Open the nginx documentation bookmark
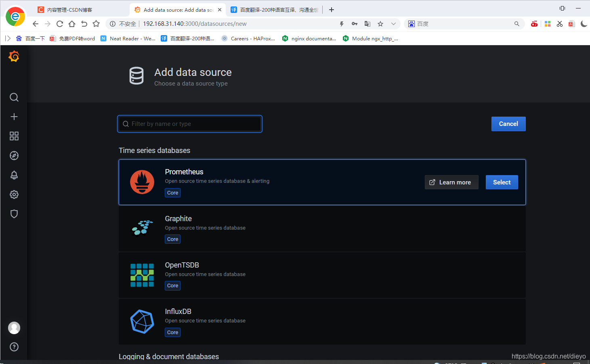Viewport: 590px width, 364px height. [x=309, y=38]
